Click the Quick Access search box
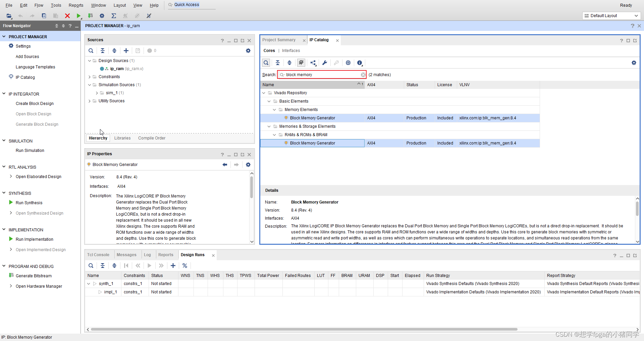This screenshot has width=644, height=341. 192,5
